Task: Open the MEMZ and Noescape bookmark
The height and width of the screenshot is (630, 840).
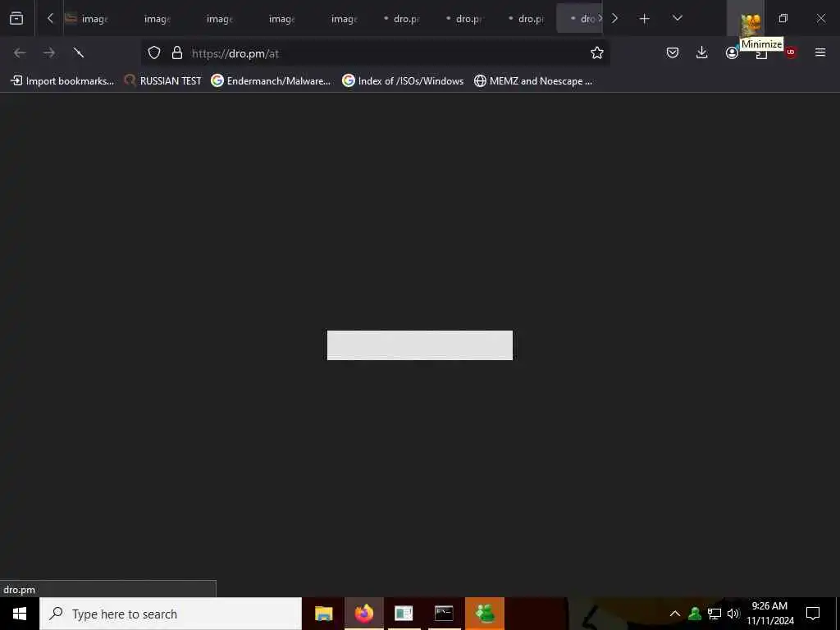Action: [x=533, y=81]
